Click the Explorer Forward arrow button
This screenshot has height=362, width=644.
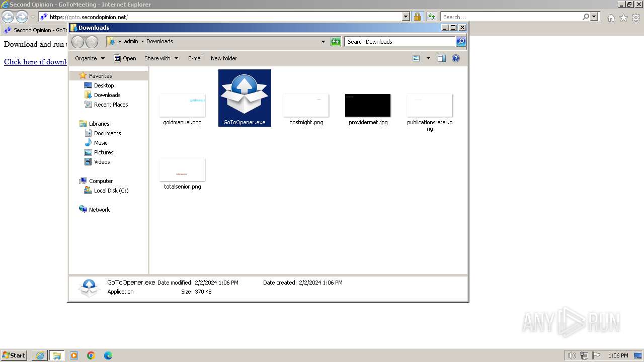[x=92, y=42]
